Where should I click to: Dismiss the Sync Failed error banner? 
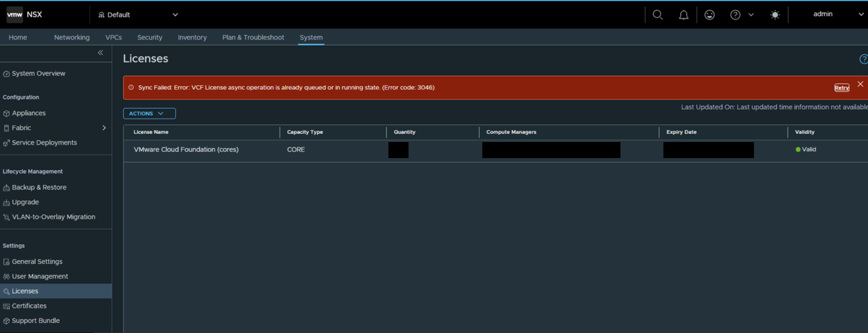(x=860, y=84)
